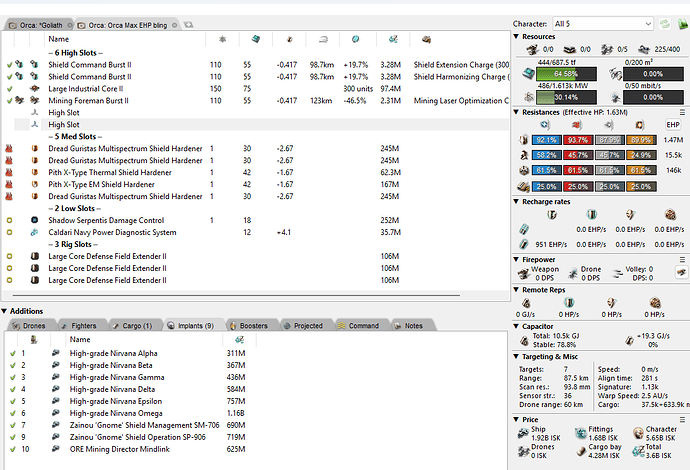Click the ammo column header icon

[x=426, y=39]
